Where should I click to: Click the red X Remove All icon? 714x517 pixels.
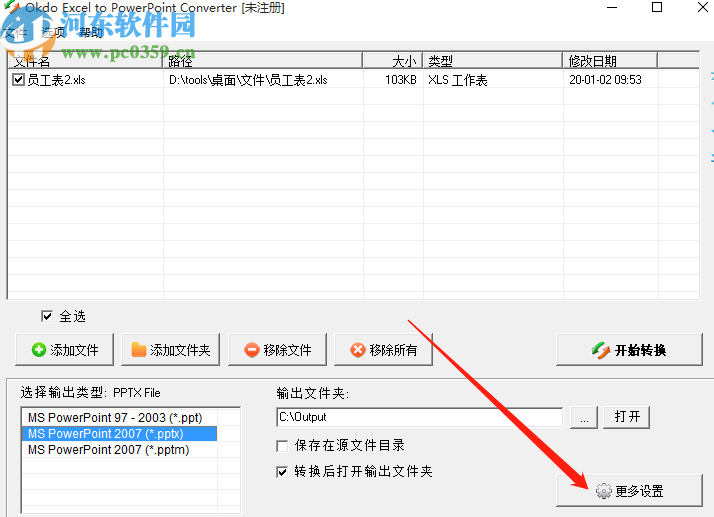[357, 350]
